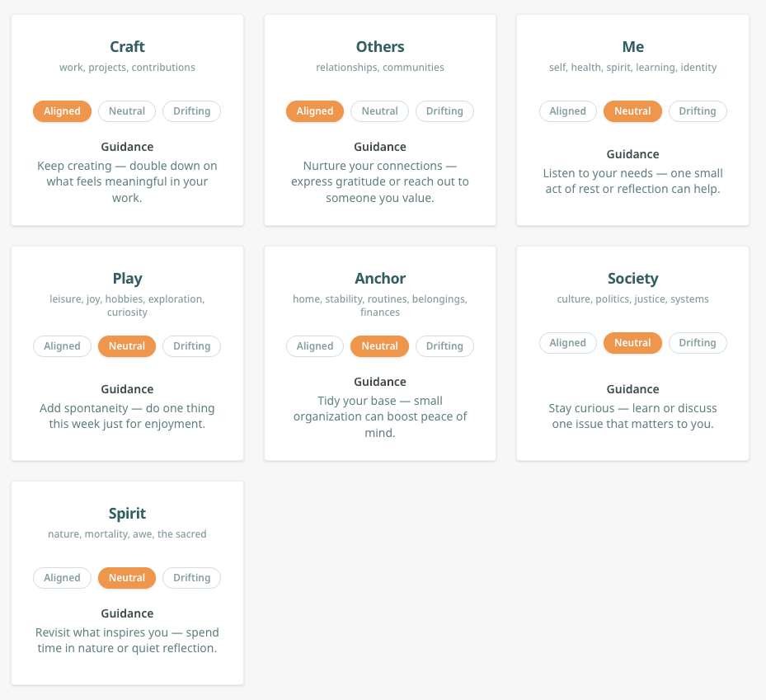
Task: Mark Spirit as Drifting
Action: (191, 578)
